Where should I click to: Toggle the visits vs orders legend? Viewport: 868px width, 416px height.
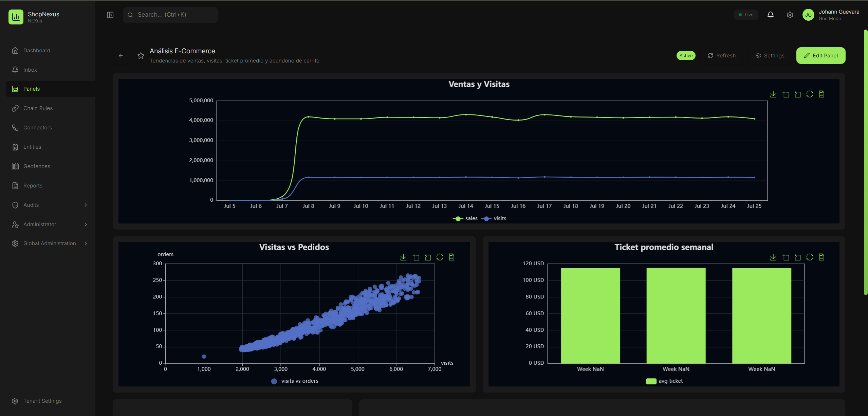295,381
